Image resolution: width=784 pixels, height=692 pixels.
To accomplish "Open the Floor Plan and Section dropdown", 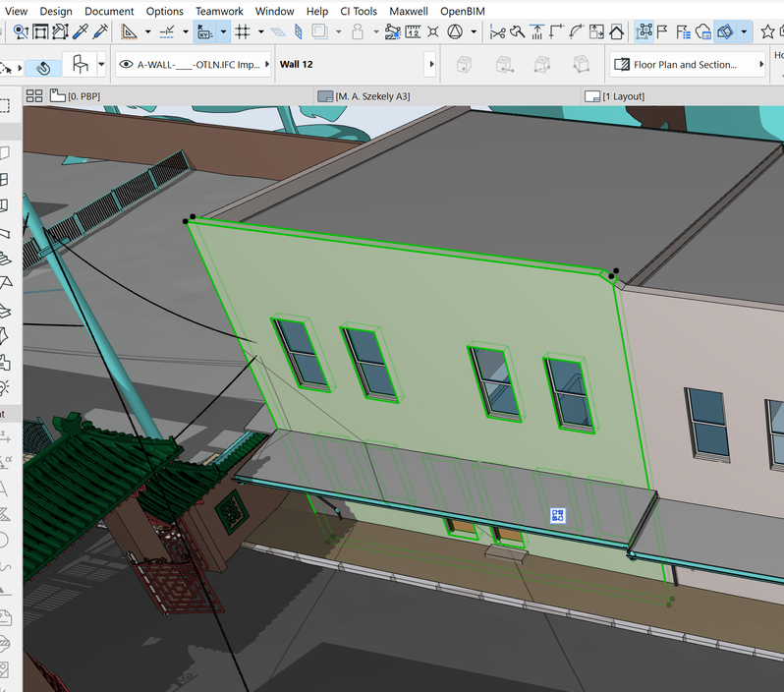I will 687,65.
